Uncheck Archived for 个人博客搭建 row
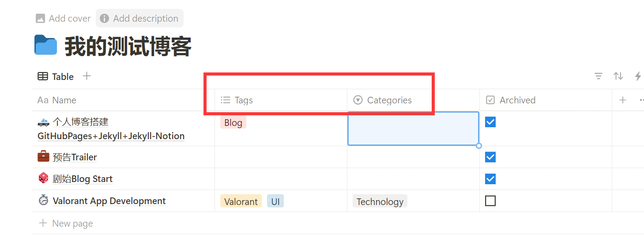Image resolution: width=644 pixels, height=239 pixels. [x=490, y=121]
